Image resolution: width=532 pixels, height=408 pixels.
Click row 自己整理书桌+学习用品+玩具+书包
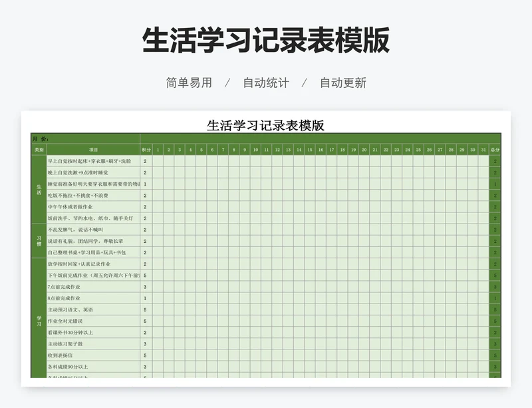pos(93,252)
